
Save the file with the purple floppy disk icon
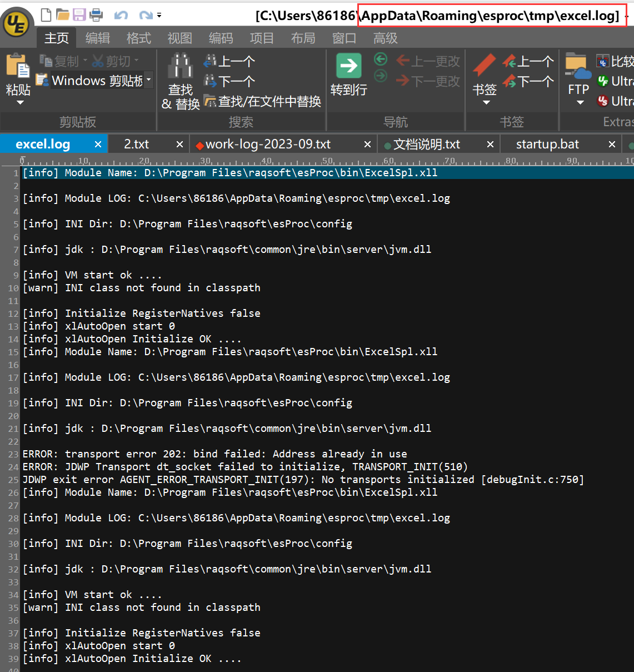[x=79, y=15]
